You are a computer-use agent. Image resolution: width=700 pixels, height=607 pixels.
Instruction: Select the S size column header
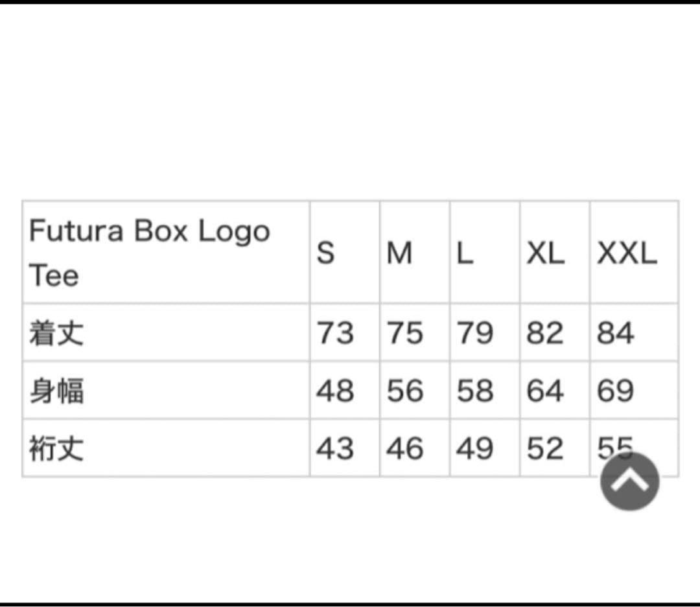(325, 253)
